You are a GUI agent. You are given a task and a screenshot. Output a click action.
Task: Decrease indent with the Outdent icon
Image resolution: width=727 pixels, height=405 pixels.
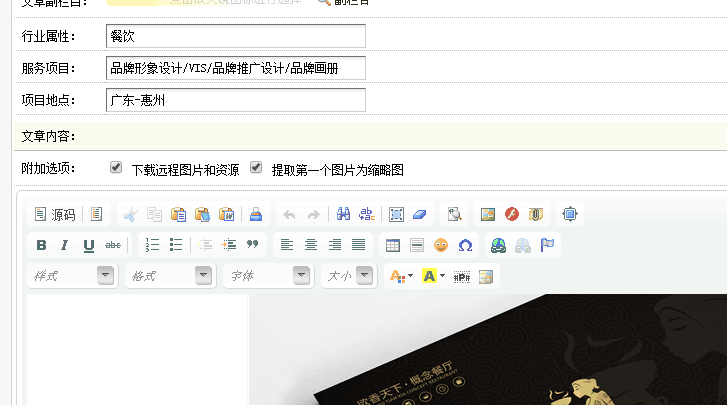click(205, 245)
